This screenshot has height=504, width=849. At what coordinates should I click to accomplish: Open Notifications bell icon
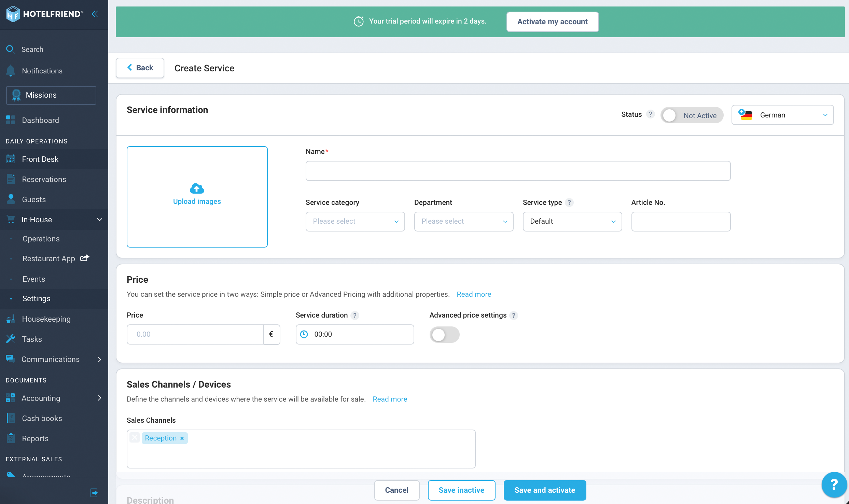[x=11, y=71]
